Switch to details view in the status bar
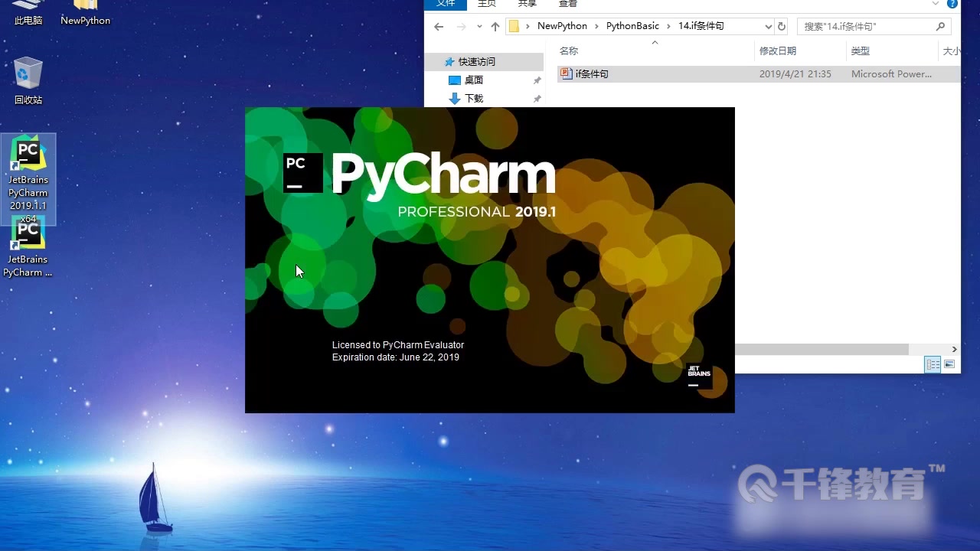Screen dimensions: 980x551 (x=933, y=365)
